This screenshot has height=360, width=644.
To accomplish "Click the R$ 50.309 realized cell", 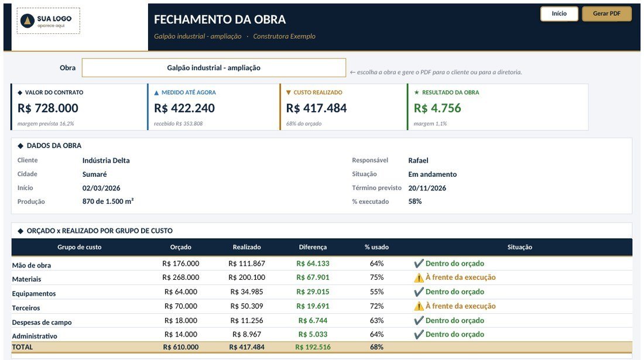I will (x=247, y=306).
